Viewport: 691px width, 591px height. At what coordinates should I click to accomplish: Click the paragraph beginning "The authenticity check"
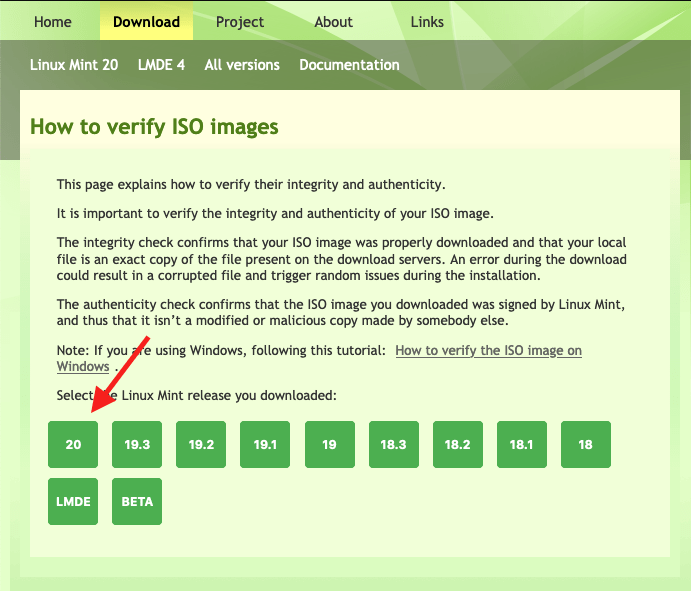point(341,312)
